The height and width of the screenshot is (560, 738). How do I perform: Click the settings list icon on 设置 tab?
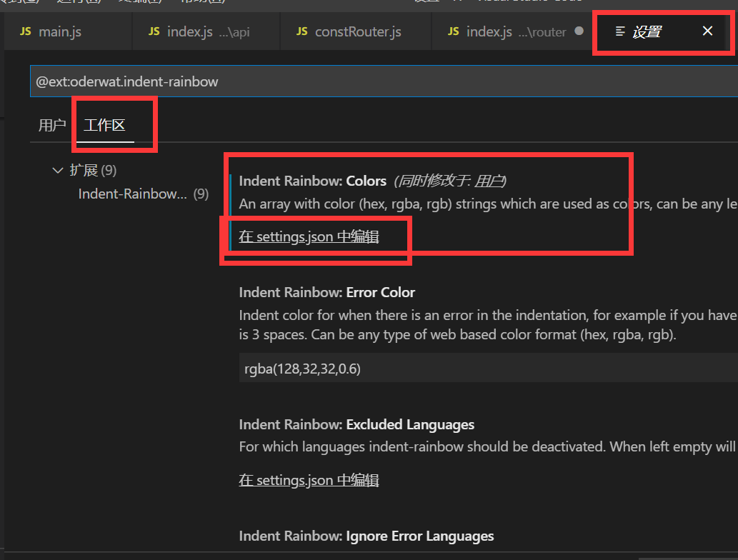coord(620,31)
